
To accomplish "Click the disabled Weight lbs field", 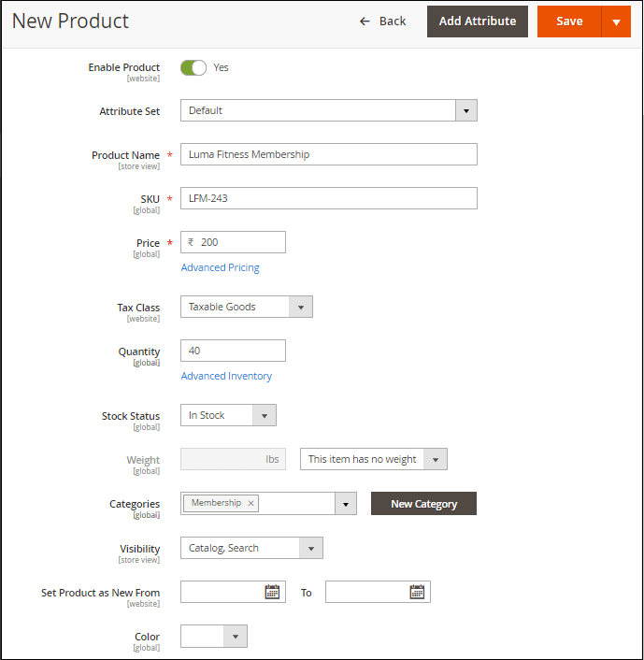I will 233,459.
